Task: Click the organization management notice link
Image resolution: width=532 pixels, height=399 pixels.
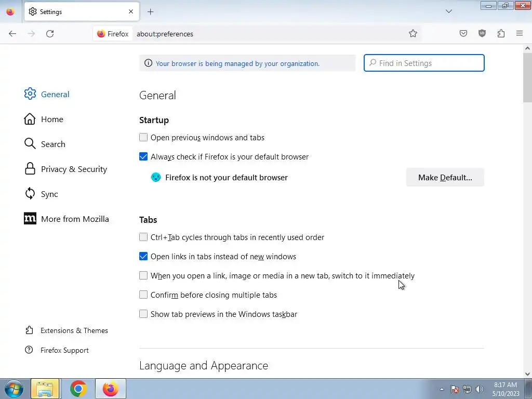Action: pyautogui.click(x=237, y=63)
